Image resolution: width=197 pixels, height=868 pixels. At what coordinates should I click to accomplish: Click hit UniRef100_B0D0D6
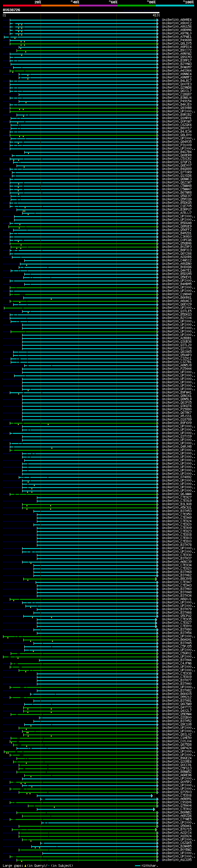point(176,267)
